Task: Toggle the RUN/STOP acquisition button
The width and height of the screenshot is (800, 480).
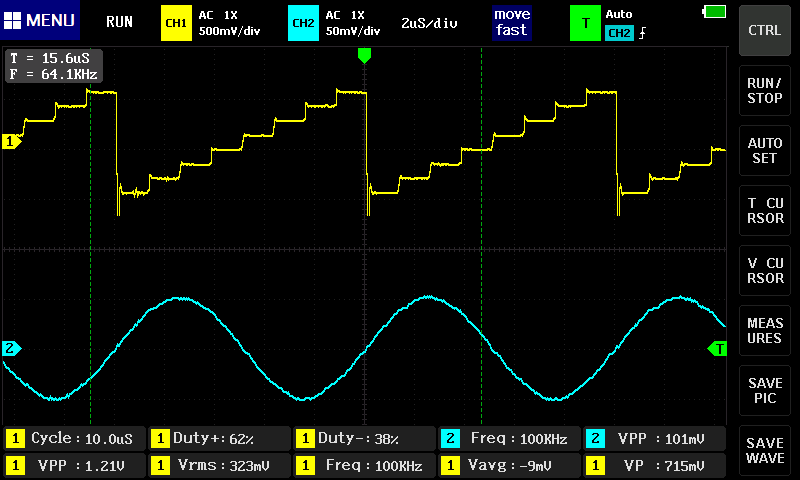Action: tap(765, 91)
